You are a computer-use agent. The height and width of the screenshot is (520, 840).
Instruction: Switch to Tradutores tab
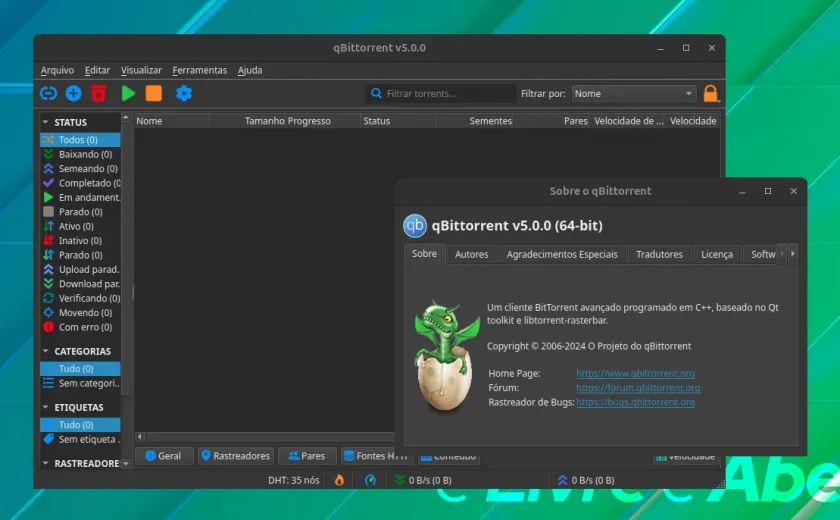tap(659, 254)
